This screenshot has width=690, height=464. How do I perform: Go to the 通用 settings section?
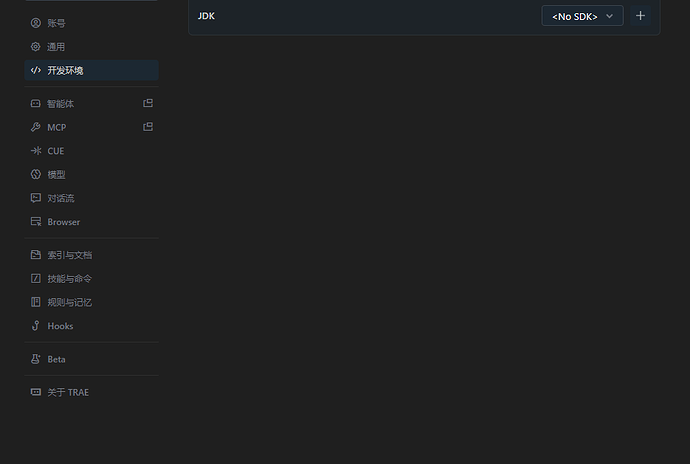pyautogui.click(x=92, y=47)
